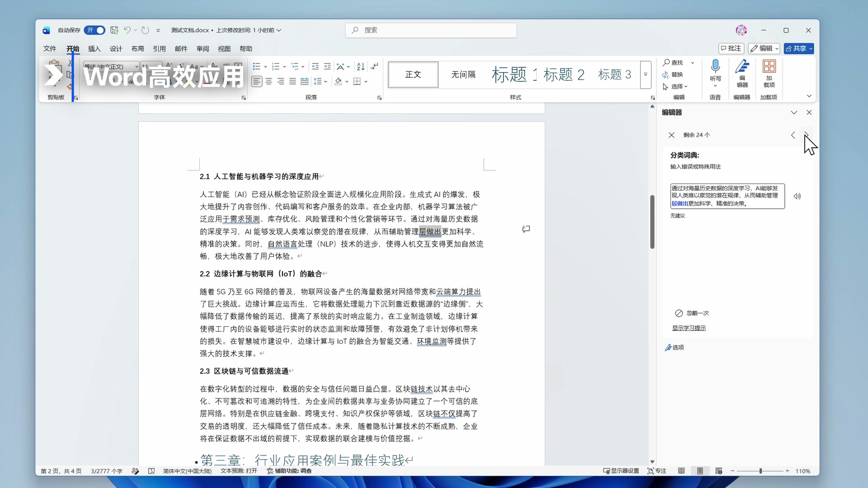Expand the styles gallery
This screenshot has width=868, height=488.
[x=646, y=75]
